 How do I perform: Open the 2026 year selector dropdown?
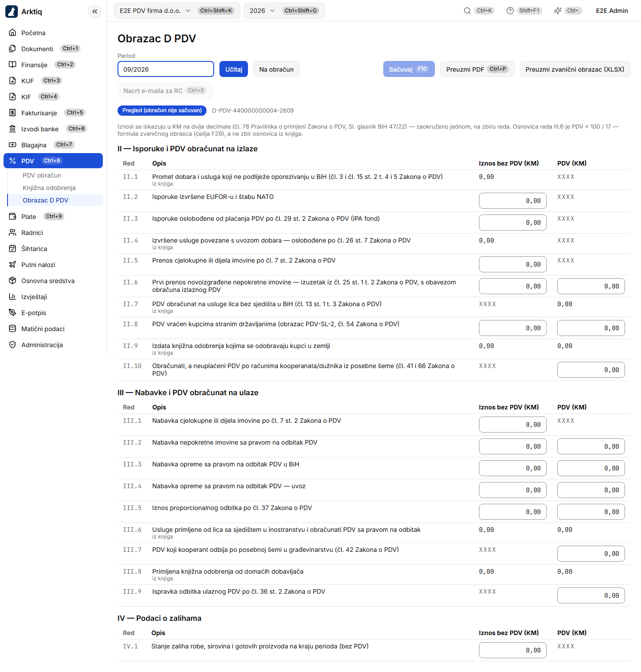[284, 11]
